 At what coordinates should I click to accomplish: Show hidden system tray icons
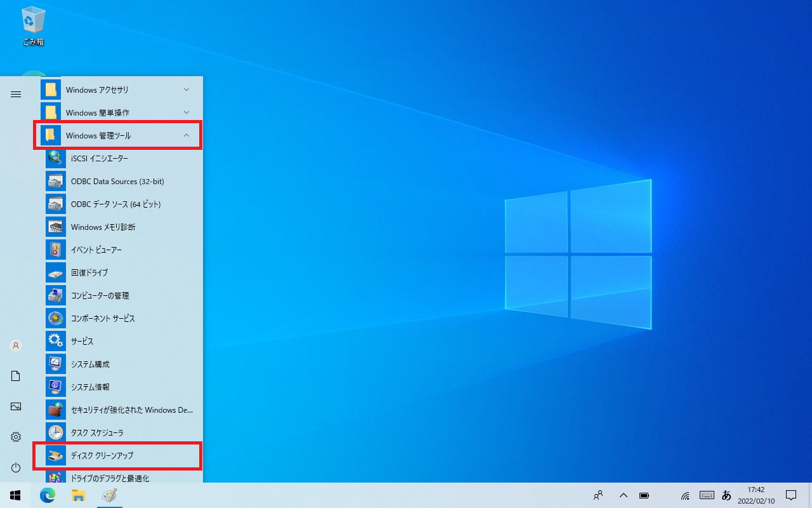click(x=624, y=495)
